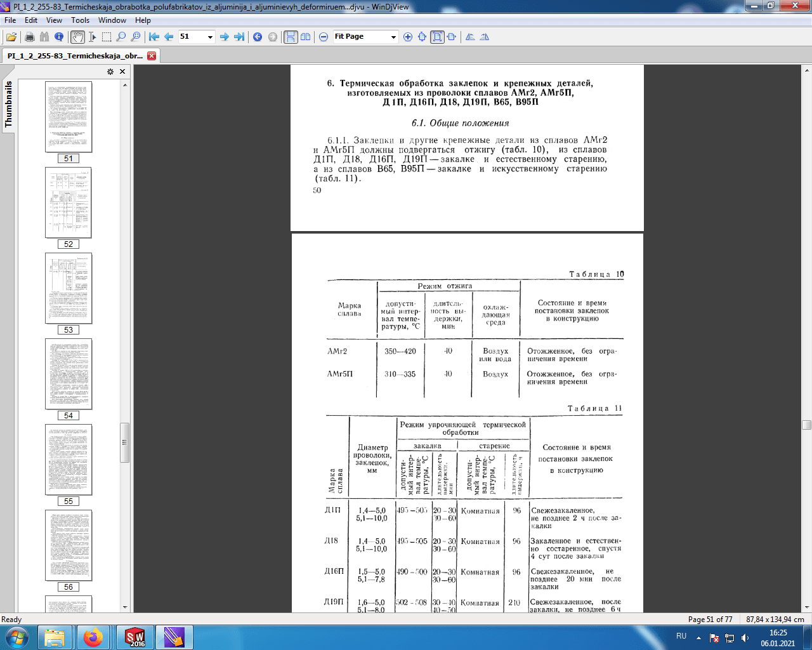Toggle Fit Page zoom button
The width and height of the screenshot is (812, 650).
point(437,37)
